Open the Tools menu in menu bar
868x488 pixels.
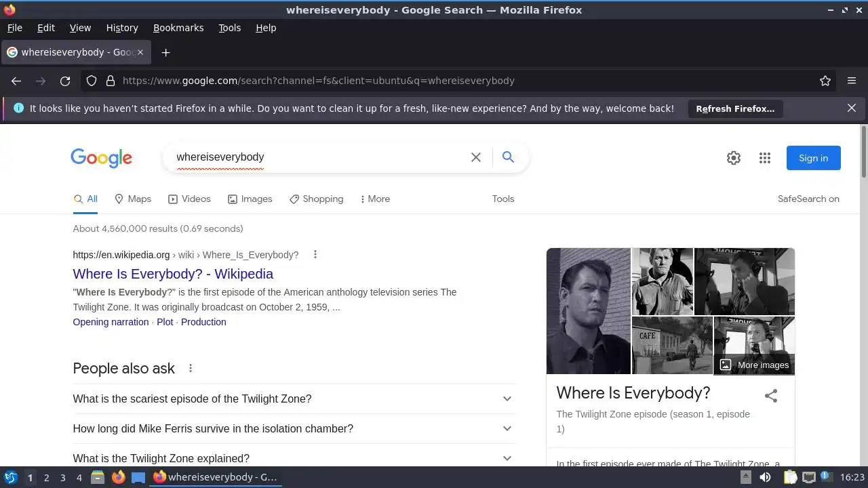(x=229, y=28)
